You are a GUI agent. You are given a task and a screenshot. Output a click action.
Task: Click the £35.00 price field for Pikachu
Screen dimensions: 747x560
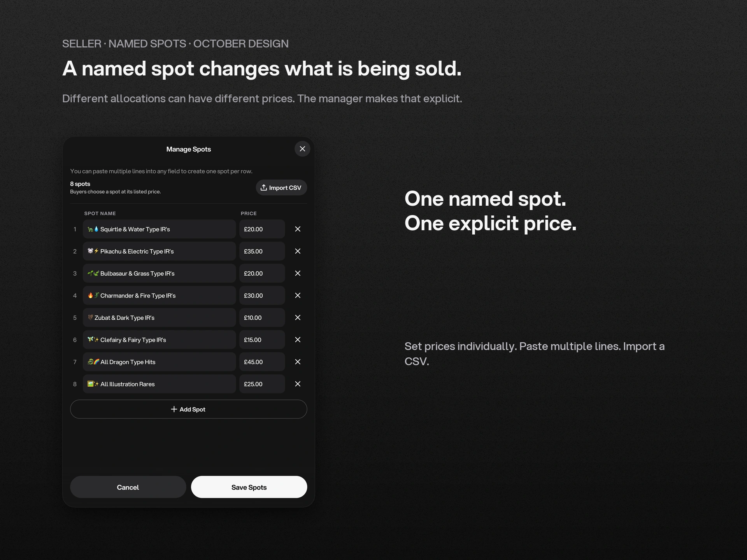tap(262, 251)
